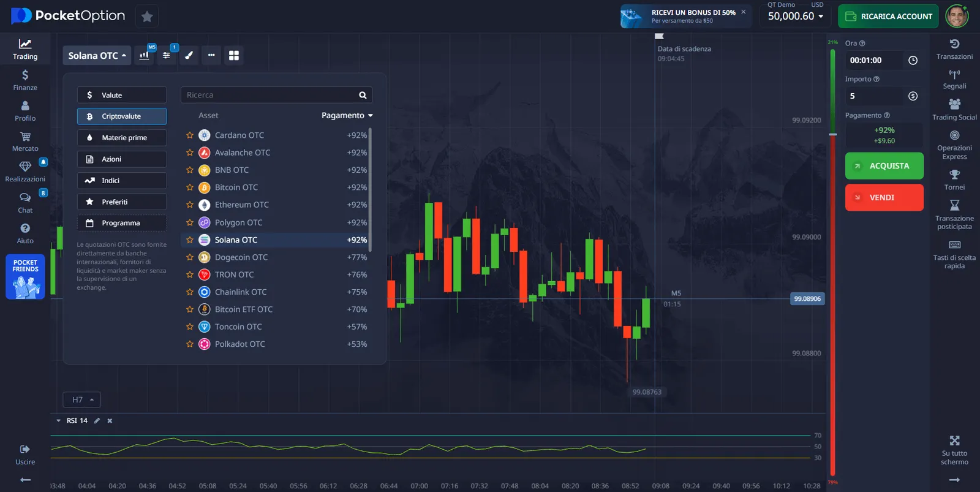Select the Materie prime category tab
This screenshot has width=980, height=492.
click(122, 138)
